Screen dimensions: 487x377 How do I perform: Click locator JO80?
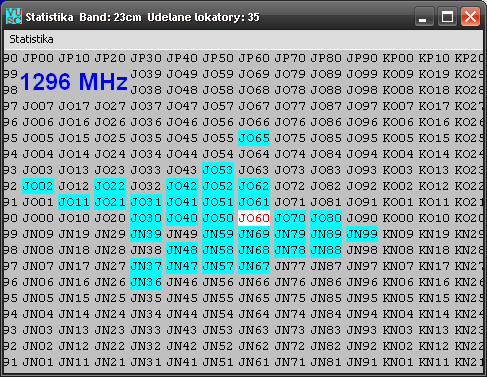pos(326,218)
